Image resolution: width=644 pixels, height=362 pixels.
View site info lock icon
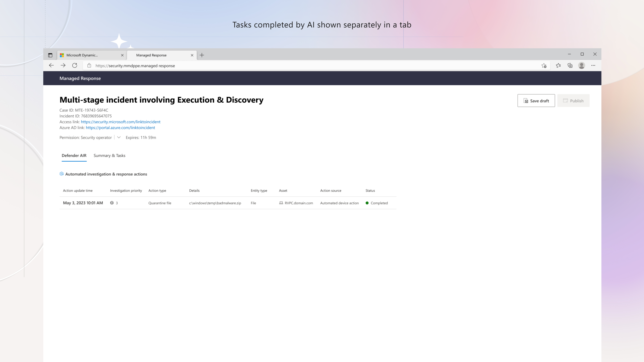click(89, 65)
